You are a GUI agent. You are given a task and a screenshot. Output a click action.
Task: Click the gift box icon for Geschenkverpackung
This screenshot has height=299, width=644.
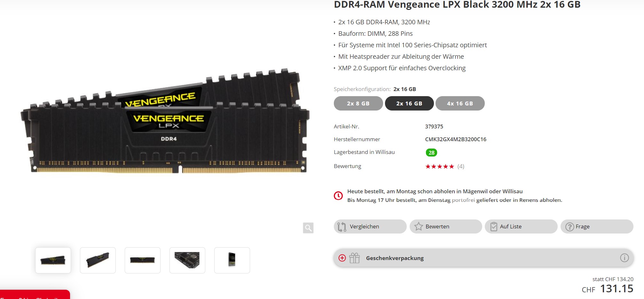[x=354, y=258]
